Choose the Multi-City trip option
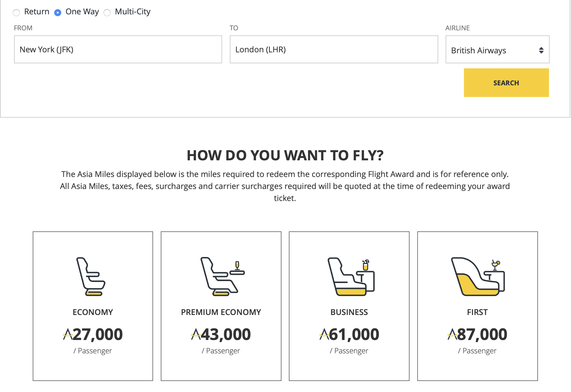571x392 pixels. click(107, 12)
